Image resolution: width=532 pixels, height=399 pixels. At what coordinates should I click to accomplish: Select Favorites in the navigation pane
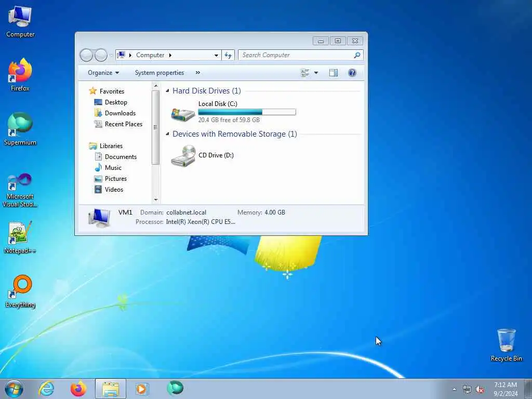click(x=107, y=91)
